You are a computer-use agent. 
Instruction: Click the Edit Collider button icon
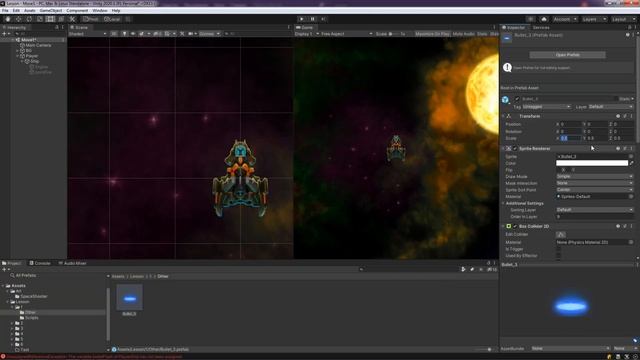point(560,235)
